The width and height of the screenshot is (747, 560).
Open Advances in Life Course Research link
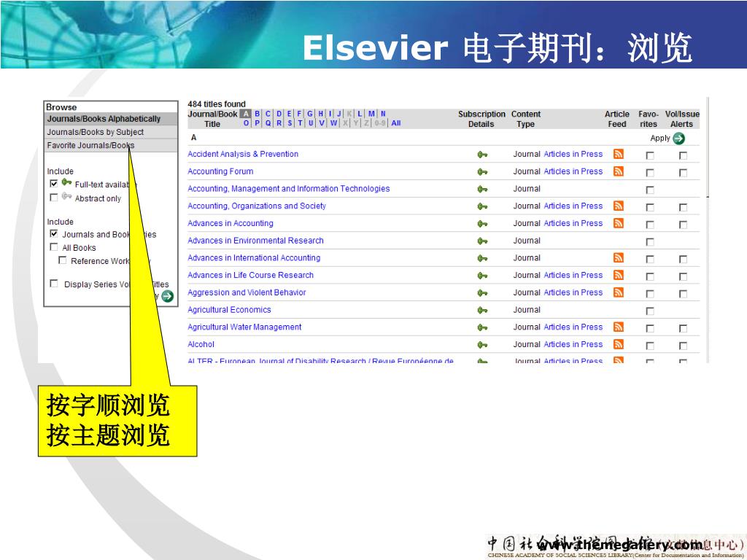pyautogui.click(x=251, y=275)
